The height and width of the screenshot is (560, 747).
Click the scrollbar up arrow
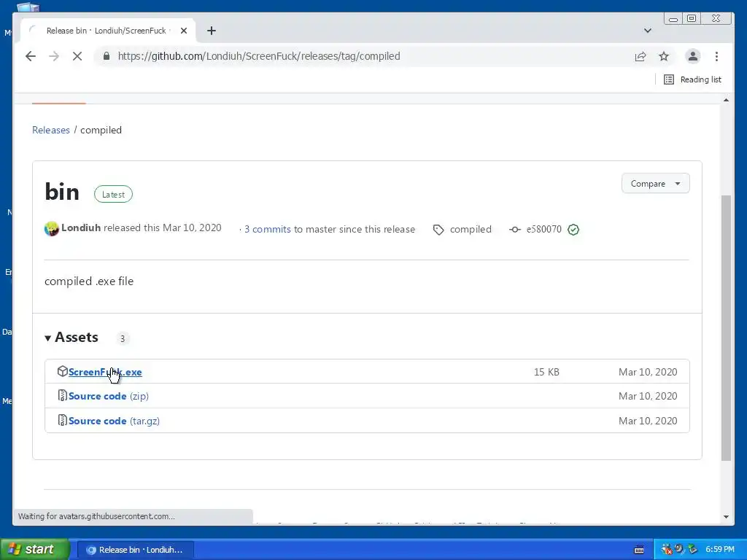[726, 100]
